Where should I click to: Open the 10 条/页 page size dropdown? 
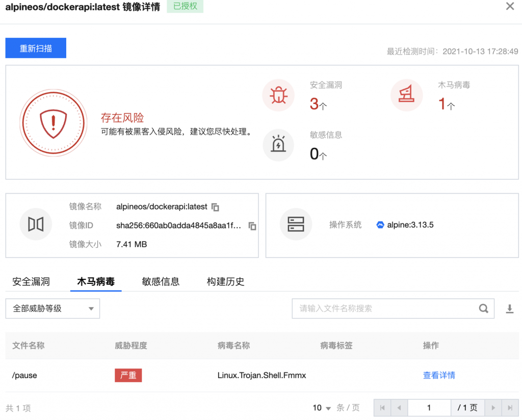coord(322,408)
